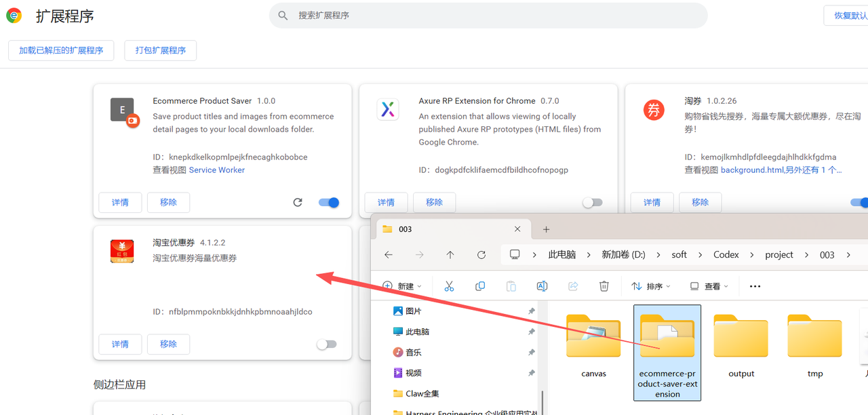868x415 pixels.
Task: Enable the 淘宝优惠券 extension toggle
Action: (326, 344)
